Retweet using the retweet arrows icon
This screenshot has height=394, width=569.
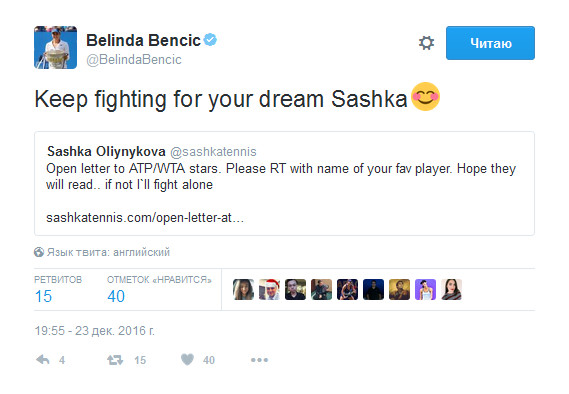pyautogui.click(x=115, y=360)
